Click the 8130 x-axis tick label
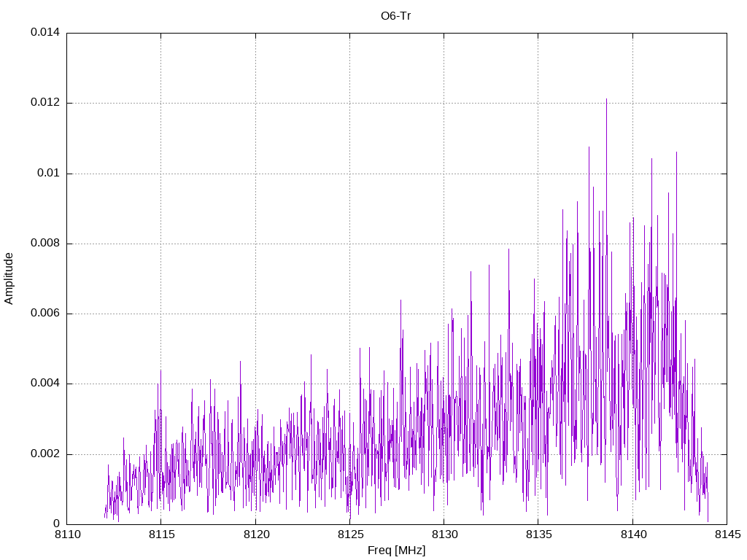The width and height of the screenshot is (747, 560). coord(444,534)
